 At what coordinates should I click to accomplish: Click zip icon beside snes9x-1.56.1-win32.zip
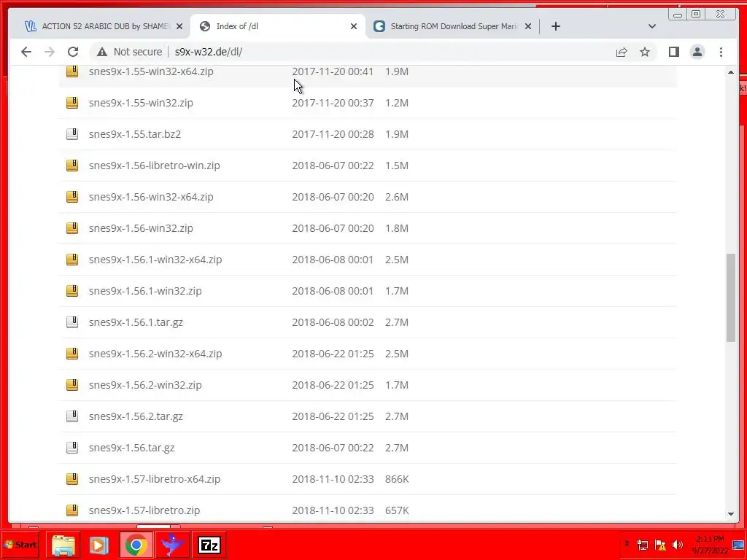point(72,290)
